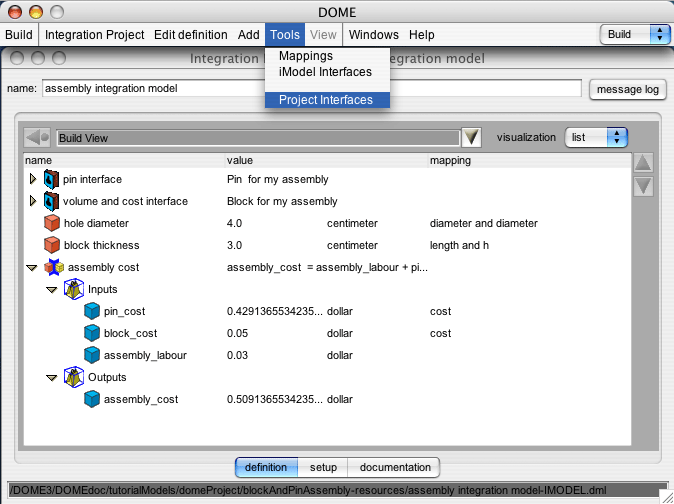The image size is (674, 504).
Task: Click the block thickness red cube icon
Action: (52, 245)
